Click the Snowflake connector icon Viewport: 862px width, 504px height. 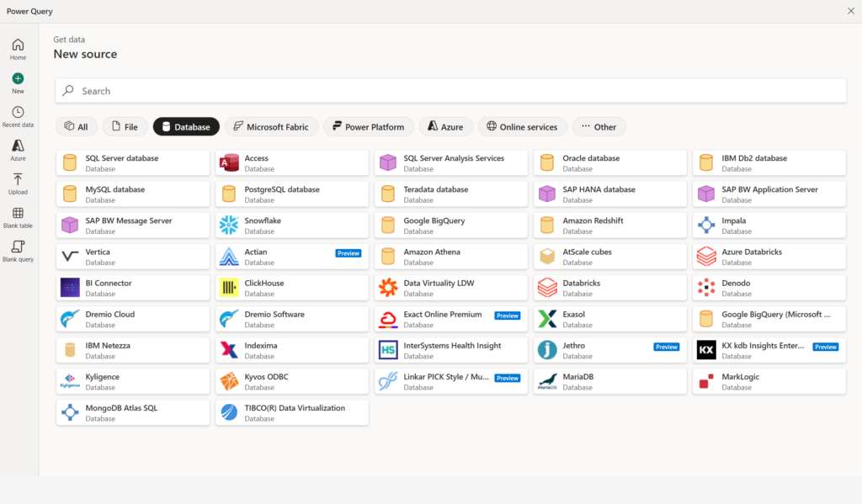229,225
